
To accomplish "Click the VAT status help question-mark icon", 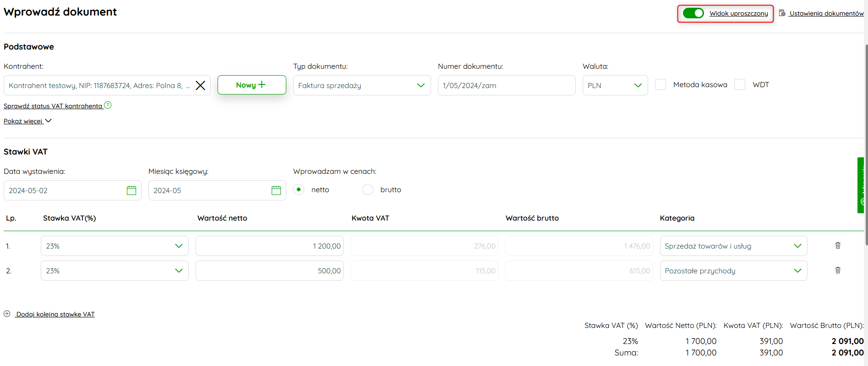I will point(108,105).
